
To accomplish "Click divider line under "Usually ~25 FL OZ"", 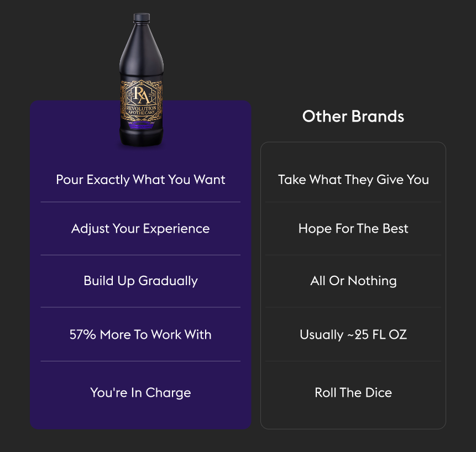I will [353, 361].
